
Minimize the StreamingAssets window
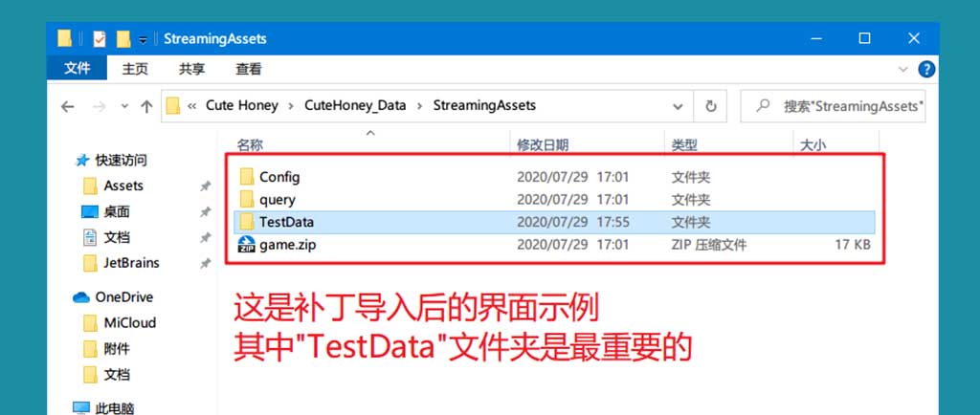816,38
